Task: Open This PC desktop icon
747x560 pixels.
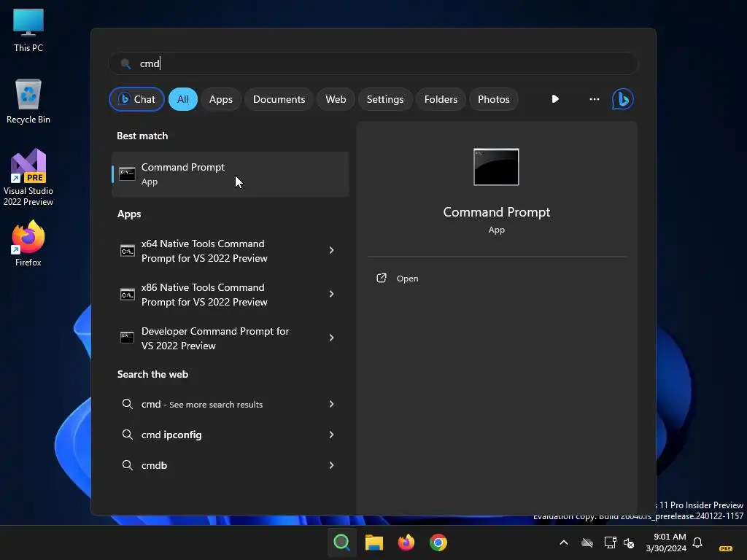Action: click(x=28, y=31)
